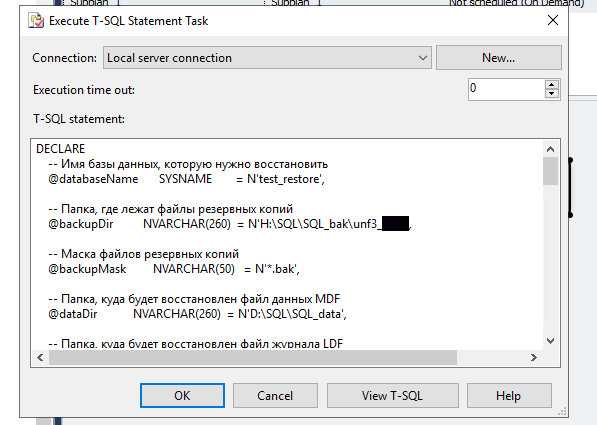This screenshot has height=425, width=597.
Task: Open the Connection dropdown list
Action: coord(267,58)
